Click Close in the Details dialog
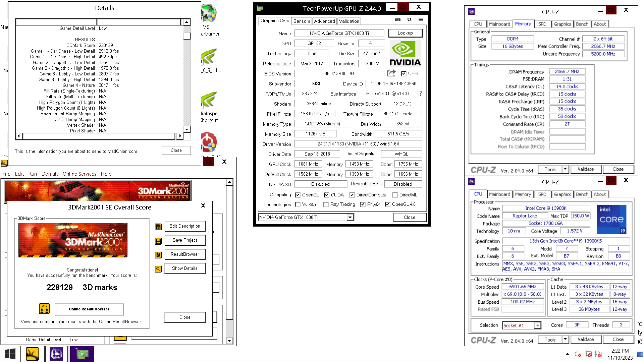 176,150
